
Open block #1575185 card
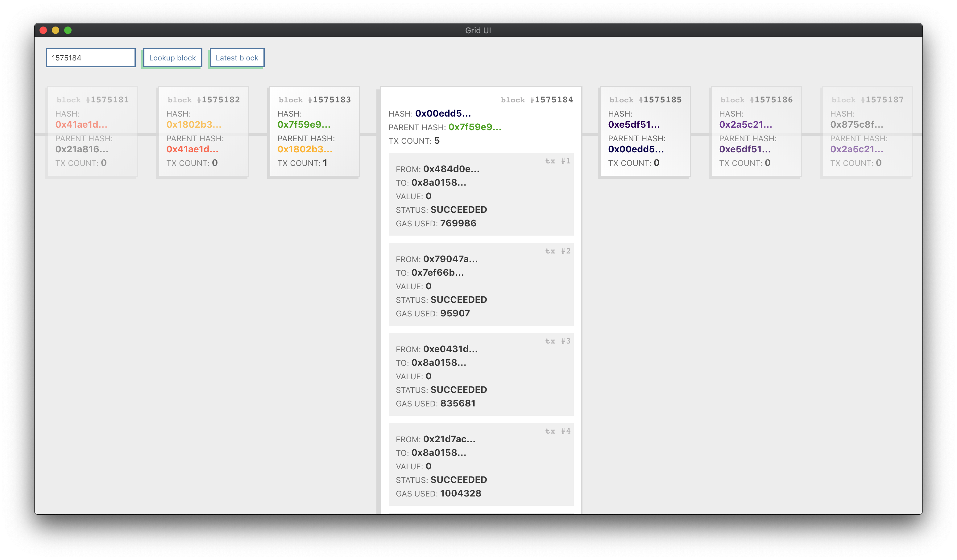pyautogui.click(x=644, y=131)
